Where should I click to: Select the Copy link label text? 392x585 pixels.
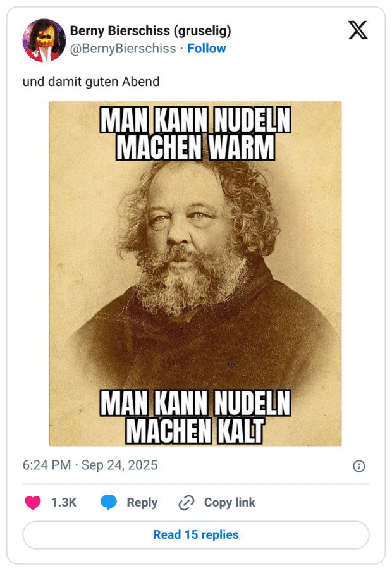pos(229,503)
